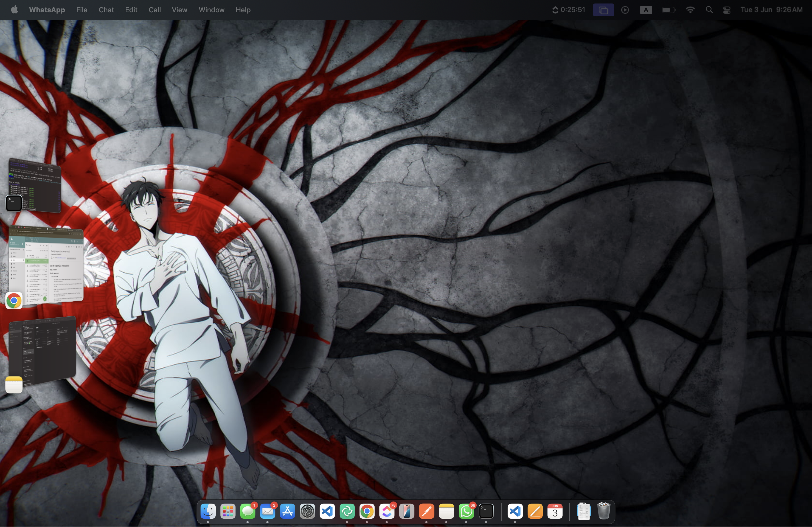This screenshot has height=527, width=812.
Task: Open WhatsApp icon in the Dock
Action: (466, 511)
